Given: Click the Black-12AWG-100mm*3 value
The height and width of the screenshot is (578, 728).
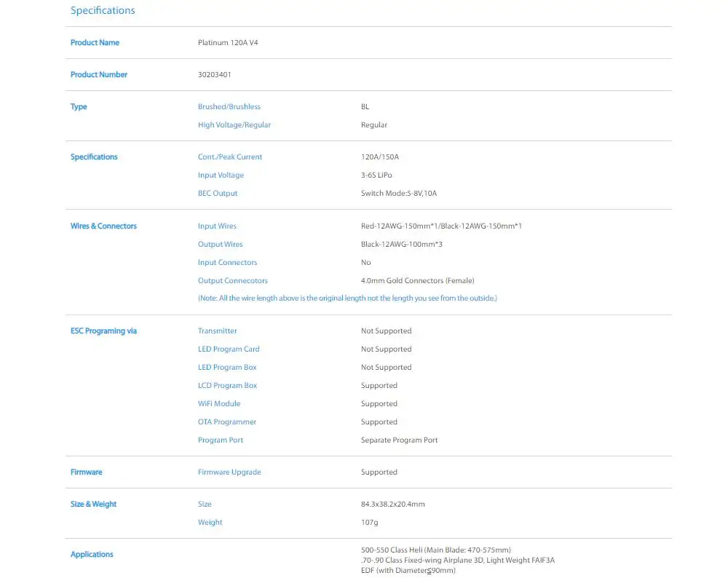Looking at the screenshot, I should 402,244.
